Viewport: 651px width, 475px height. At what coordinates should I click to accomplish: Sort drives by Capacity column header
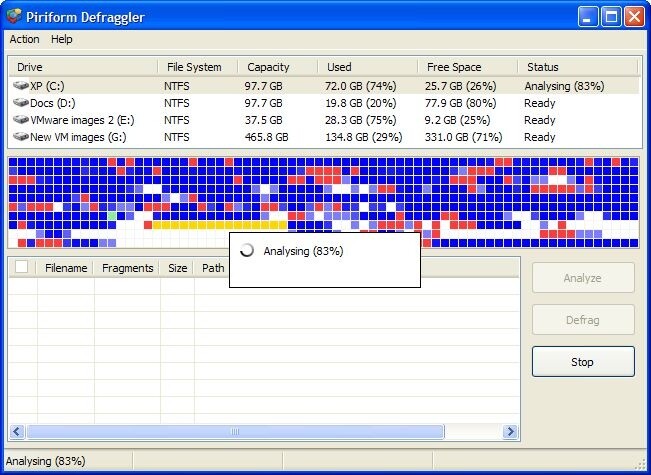coord(268,67)
